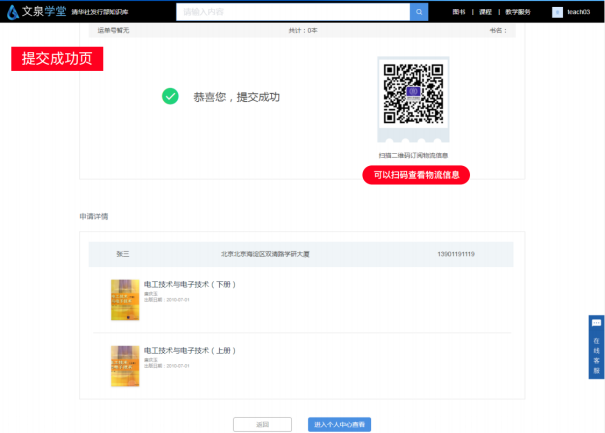
Task: Click the address 北京北京海淀区双清路学研大厦
Action: (x=265, y=254)
